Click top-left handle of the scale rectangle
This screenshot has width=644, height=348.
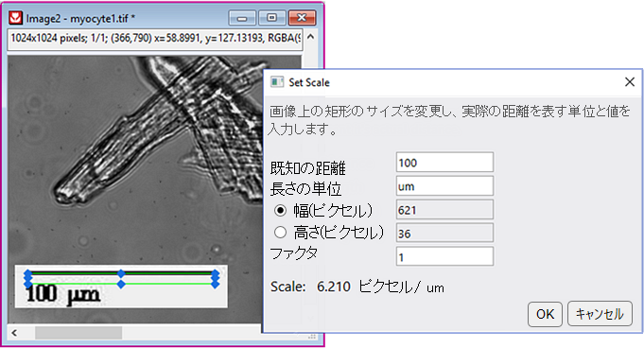click(x=28, y=273)
